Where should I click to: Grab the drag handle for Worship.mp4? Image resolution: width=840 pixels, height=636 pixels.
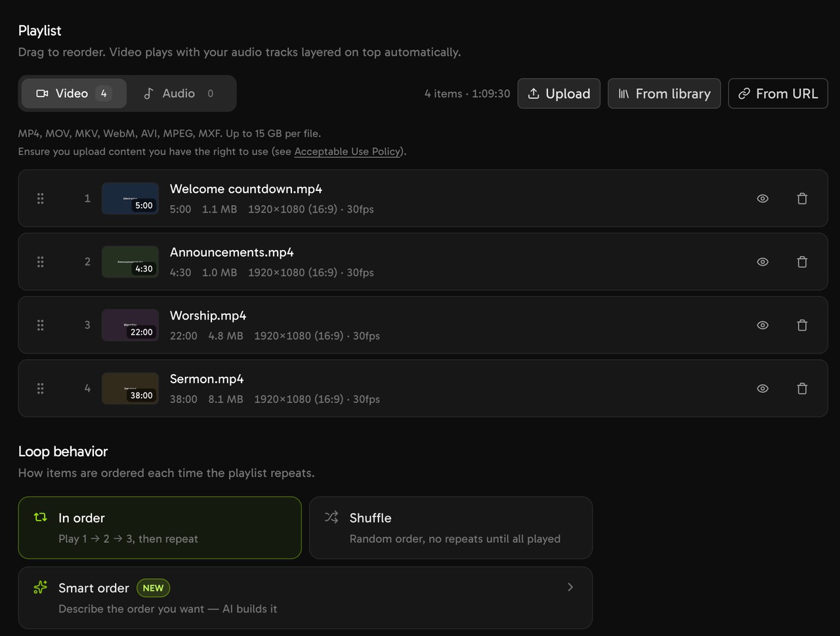click(41, 325)
